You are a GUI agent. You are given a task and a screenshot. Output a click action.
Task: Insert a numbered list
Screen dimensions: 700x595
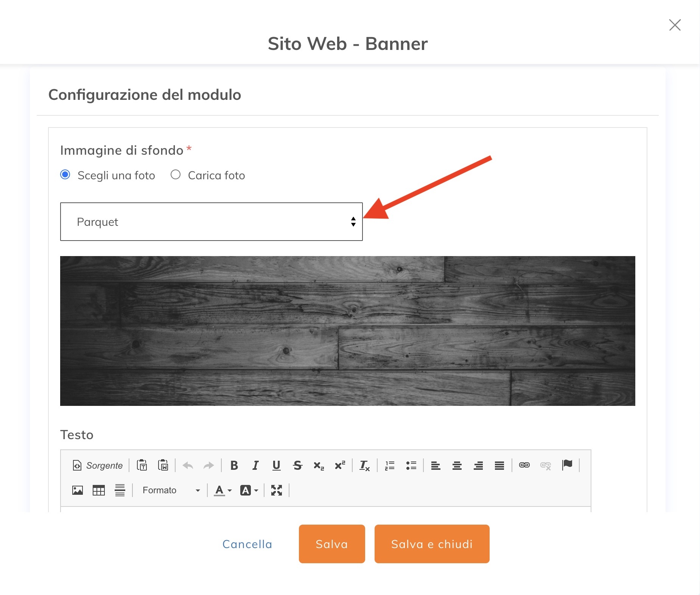point(390,465)
